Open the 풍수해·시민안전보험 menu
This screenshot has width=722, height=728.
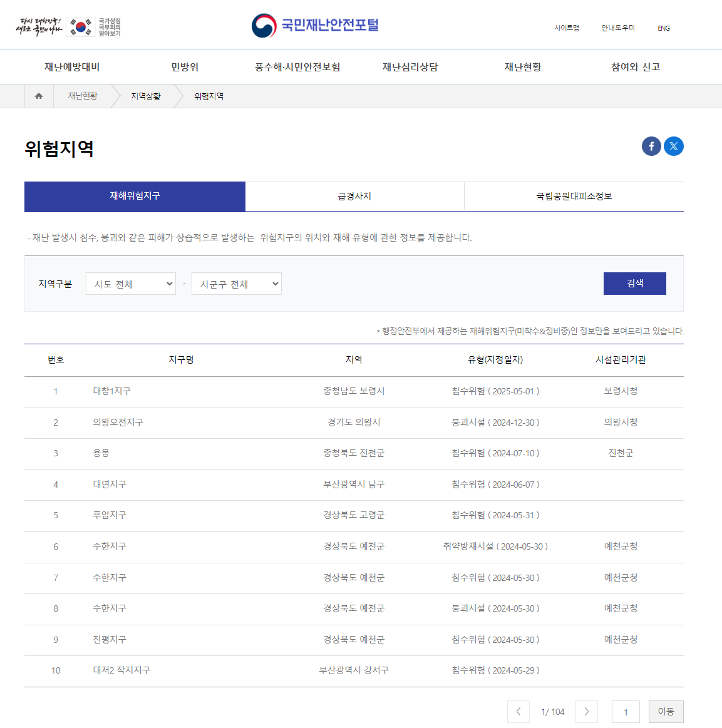[x=297, y=67]
